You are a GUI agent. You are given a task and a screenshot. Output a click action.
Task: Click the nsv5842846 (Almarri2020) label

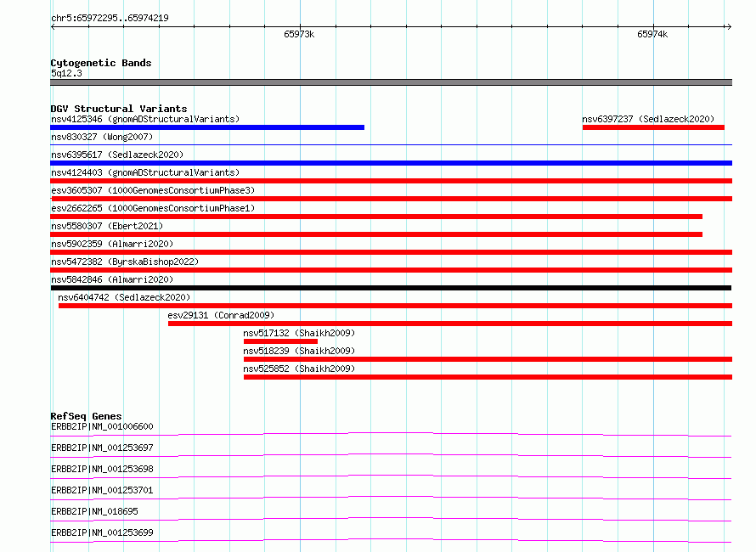(112, 279)
